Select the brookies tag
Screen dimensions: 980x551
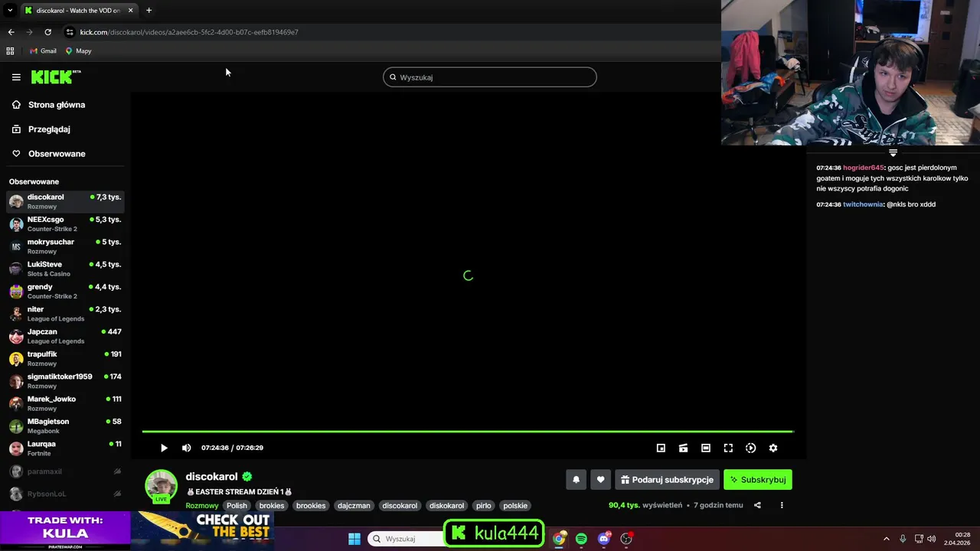tap(311, 506)
